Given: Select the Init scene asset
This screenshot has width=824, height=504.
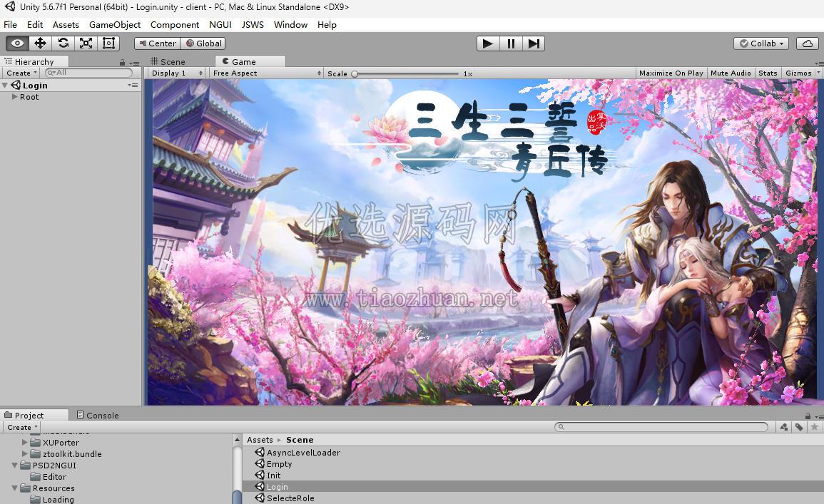Looking at the screenshot, I should point(533,475).
